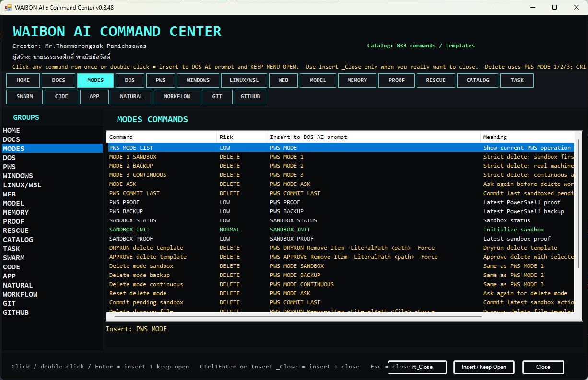Screen dimensions: 588x380
Task: Select the Reset delete mode row
Action: (340, 293)
